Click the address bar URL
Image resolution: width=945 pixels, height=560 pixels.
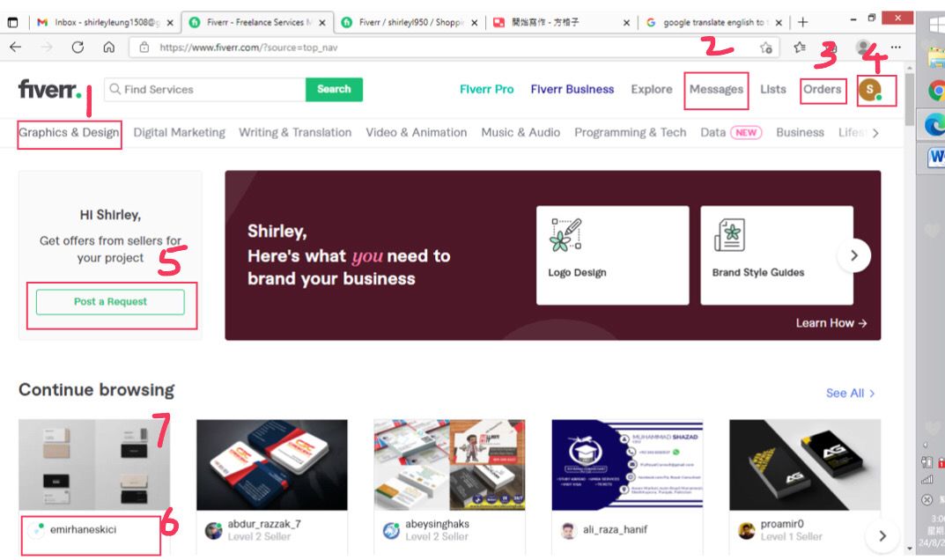pos(248,47)
